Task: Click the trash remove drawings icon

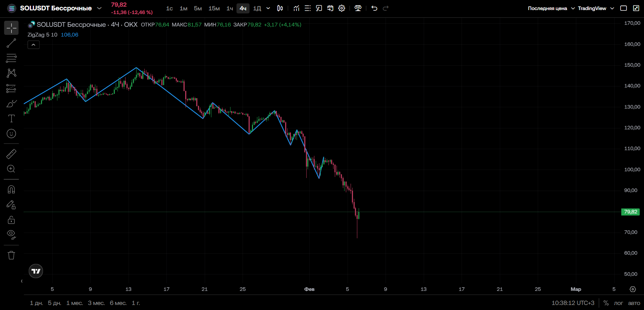Action: tap(11, 255)
